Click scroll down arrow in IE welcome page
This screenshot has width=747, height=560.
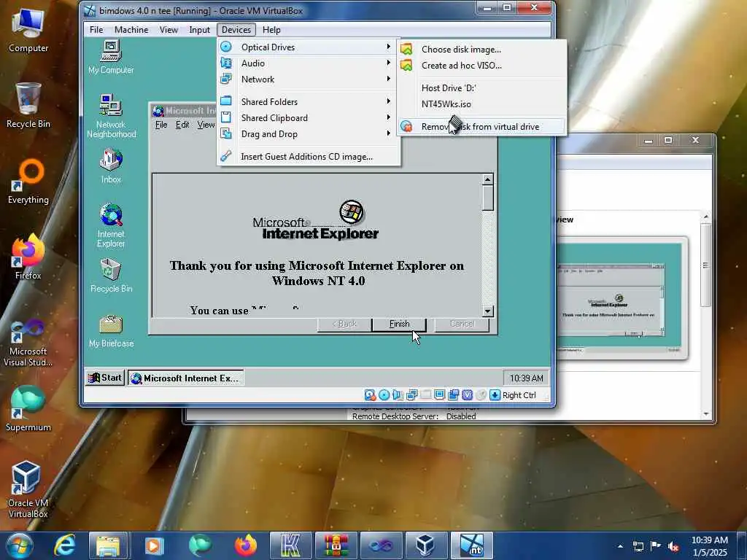(487, 311)
